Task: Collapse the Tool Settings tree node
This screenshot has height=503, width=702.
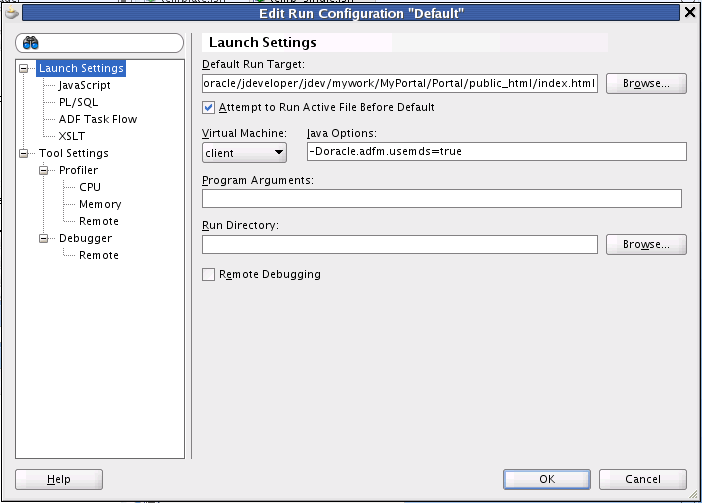Action: 23,153
